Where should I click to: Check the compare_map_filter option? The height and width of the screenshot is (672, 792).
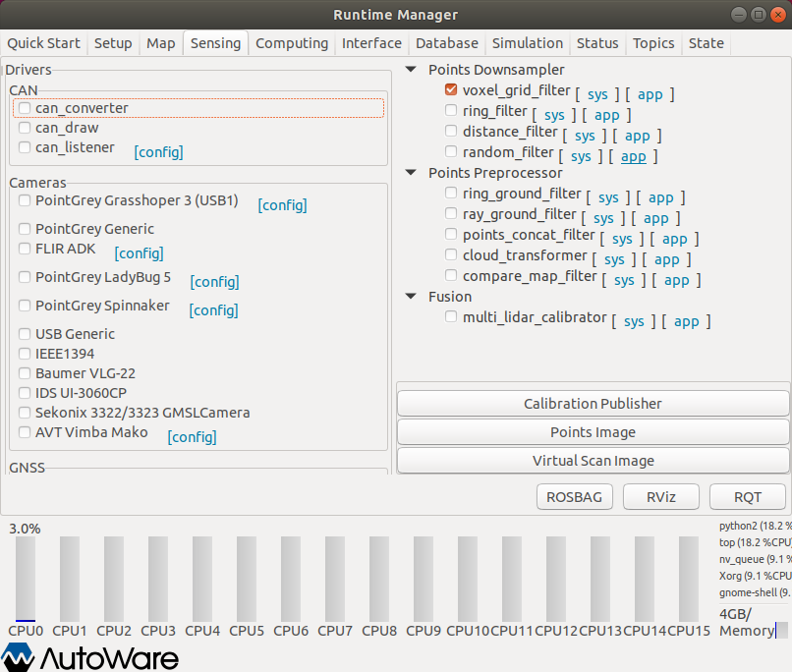pos(451,276)
